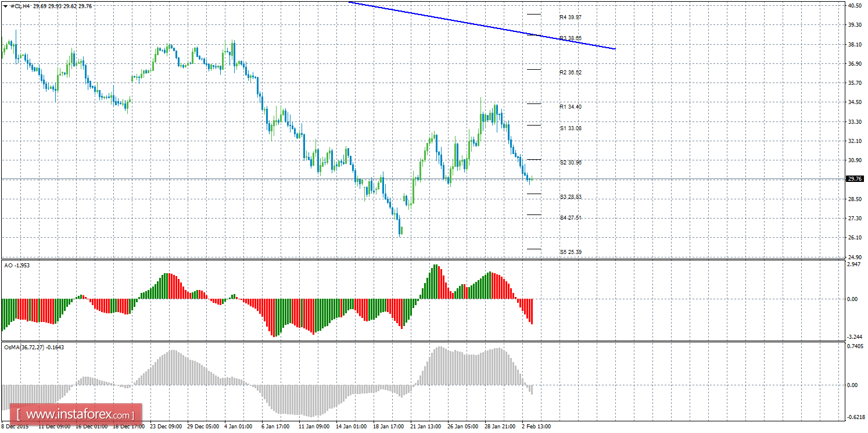Screen dimensions: 868x433
Task: Click the 4 Jan 01:00 time label
Action: coord(239,426)
